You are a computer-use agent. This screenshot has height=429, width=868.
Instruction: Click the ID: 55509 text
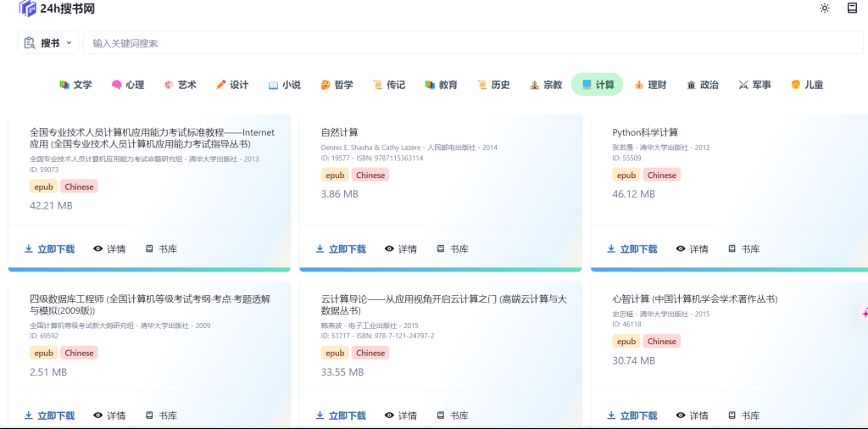[626, 158]
